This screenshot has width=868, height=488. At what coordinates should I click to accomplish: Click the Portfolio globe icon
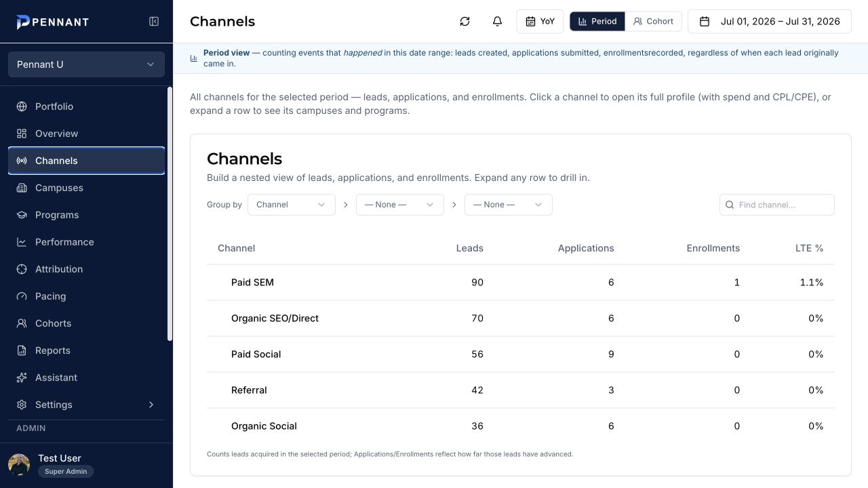click(x=22, y=106)
